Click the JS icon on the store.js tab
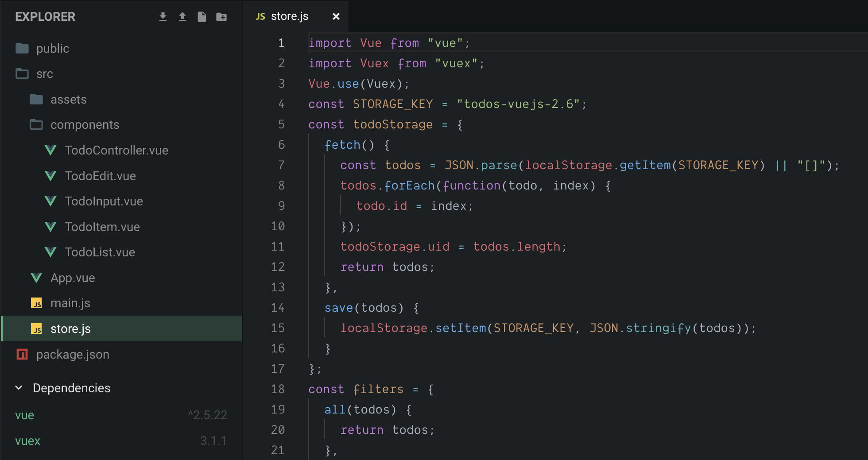The height and width of the screenshot is (460, 868). [260, 16]
